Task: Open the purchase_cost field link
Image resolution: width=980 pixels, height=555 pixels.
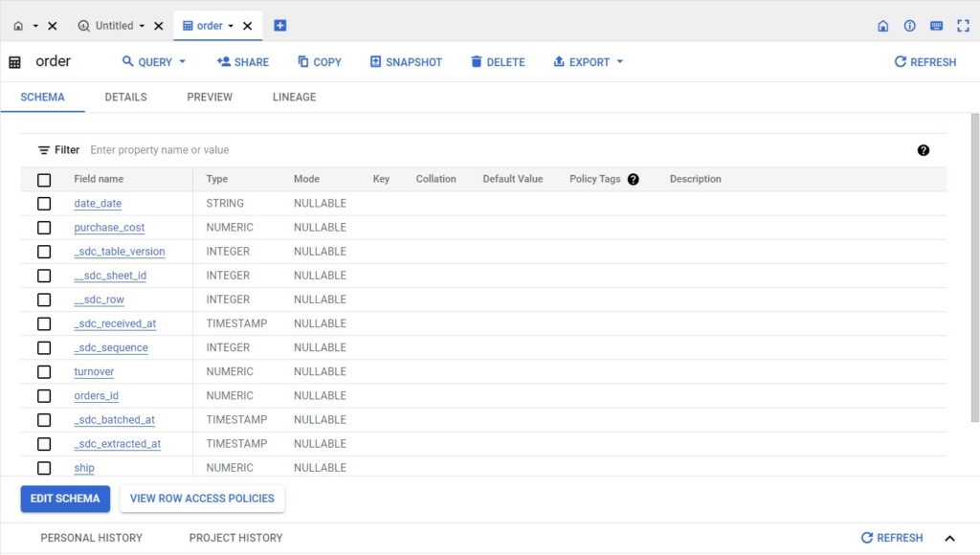Action: click(109, 228)
